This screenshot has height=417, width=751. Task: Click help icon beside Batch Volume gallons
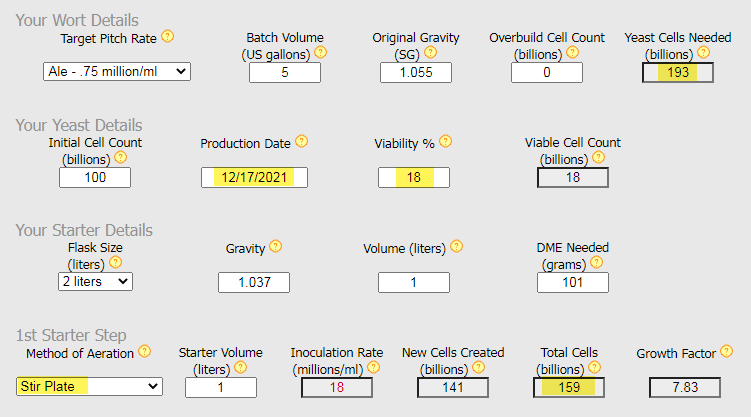pyautogui.click(x=321, y=52)
